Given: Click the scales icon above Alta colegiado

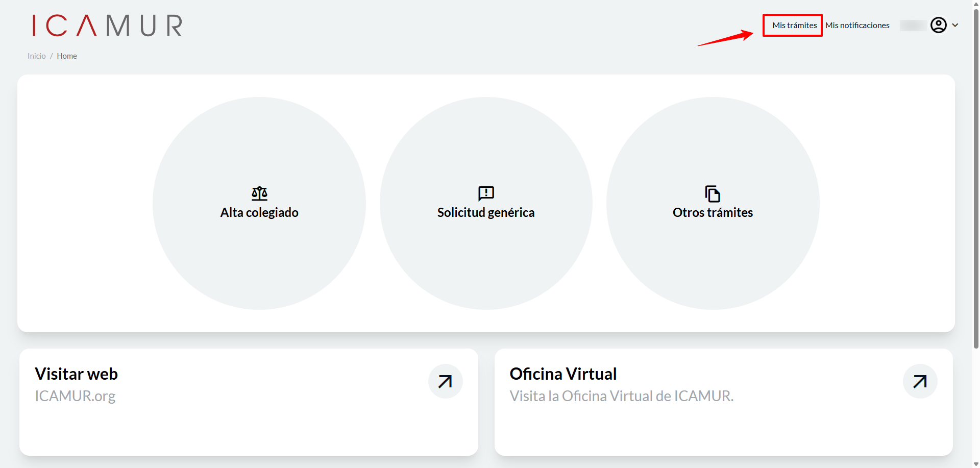Looking at the screenshot, I should pyautogui.click(x=259, y=193).
